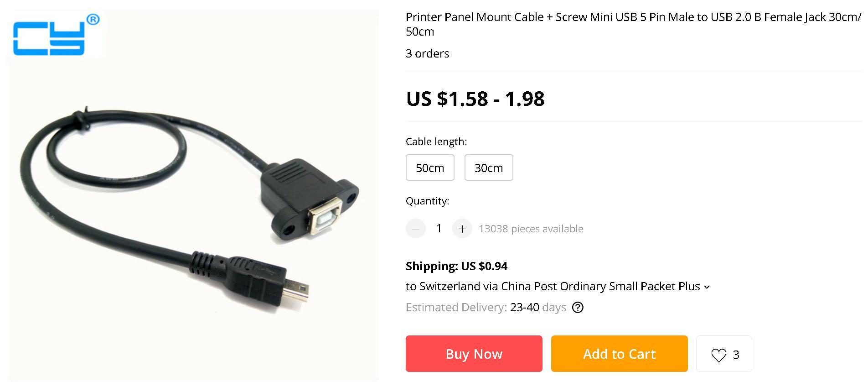Click the 13038 pieces available text
Image resolution: width=868 pixels, height=382 pixels.
pos(531,229)
